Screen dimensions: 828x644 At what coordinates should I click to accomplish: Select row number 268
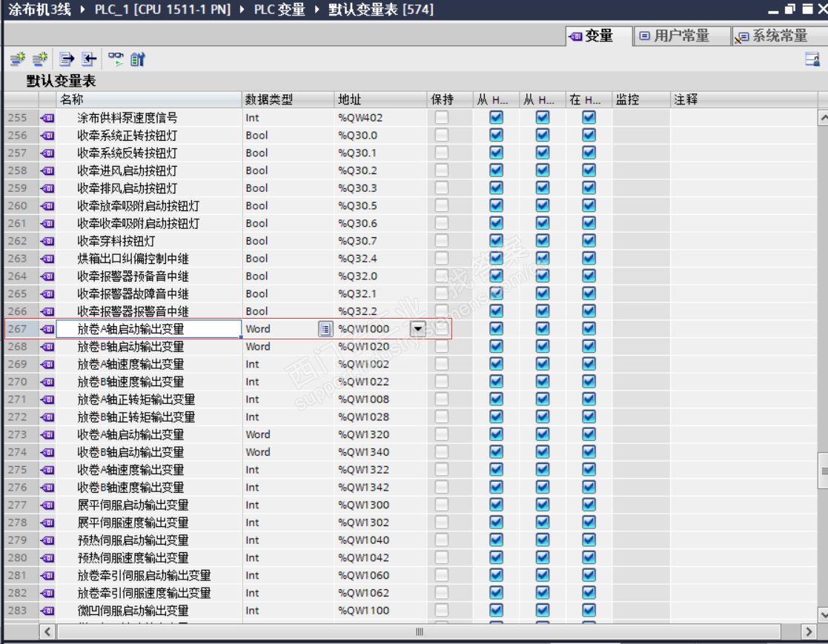pyautogui.click(x=18, y=347)
